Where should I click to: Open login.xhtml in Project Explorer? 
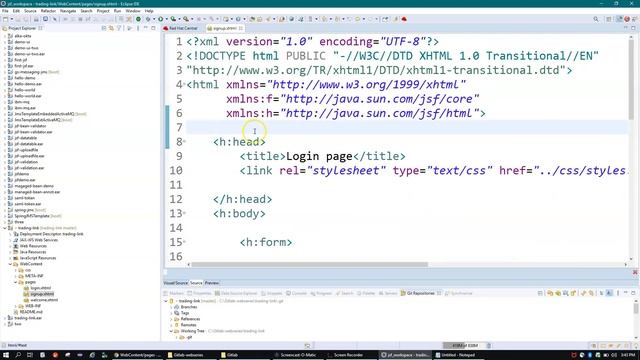tap(40, 288)
